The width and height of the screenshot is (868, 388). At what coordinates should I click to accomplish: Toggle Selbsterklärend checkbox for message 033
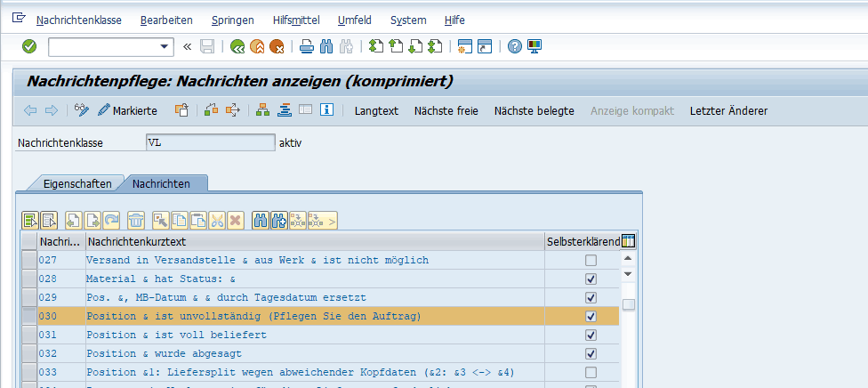591,372
